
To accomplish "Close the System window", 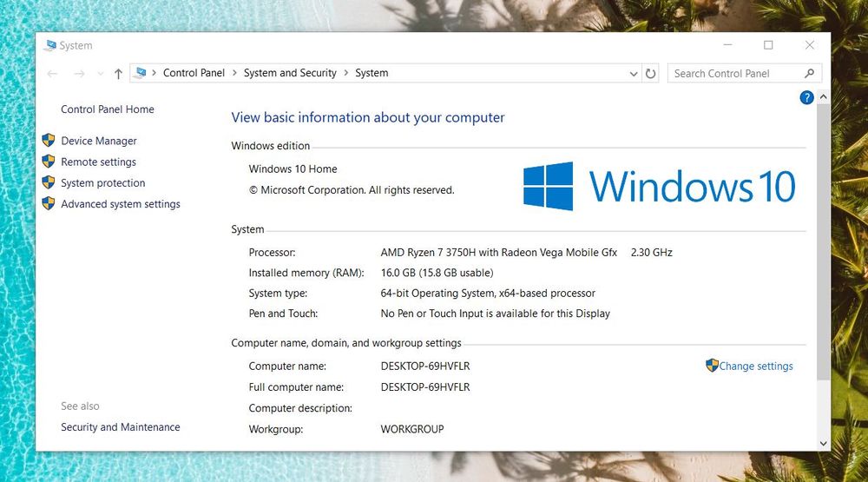I will pos(809,45).
